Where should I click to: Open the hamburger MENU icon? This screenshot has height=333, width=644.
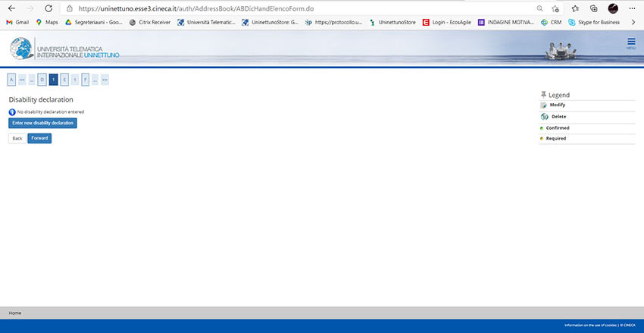coord(630,43)
